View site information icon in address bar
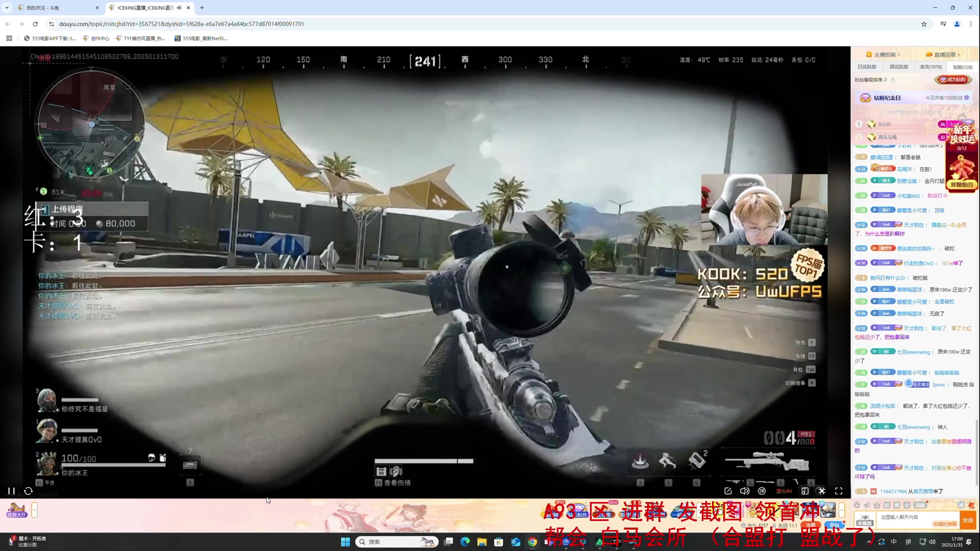The image size is (980, 551). (x=52, y=24)
